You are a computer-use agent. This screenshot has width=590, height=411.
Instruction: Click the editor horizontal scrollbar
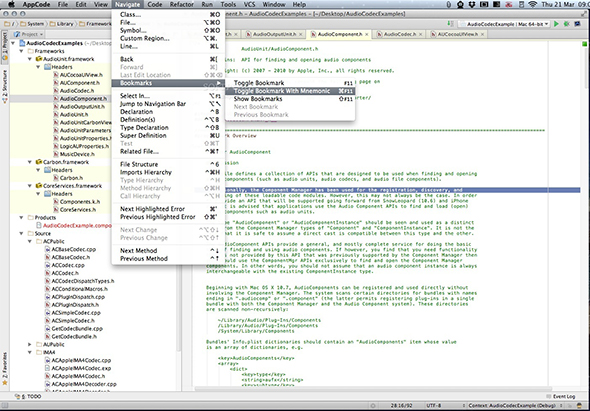pyautogui.click(x=373, y=388)
